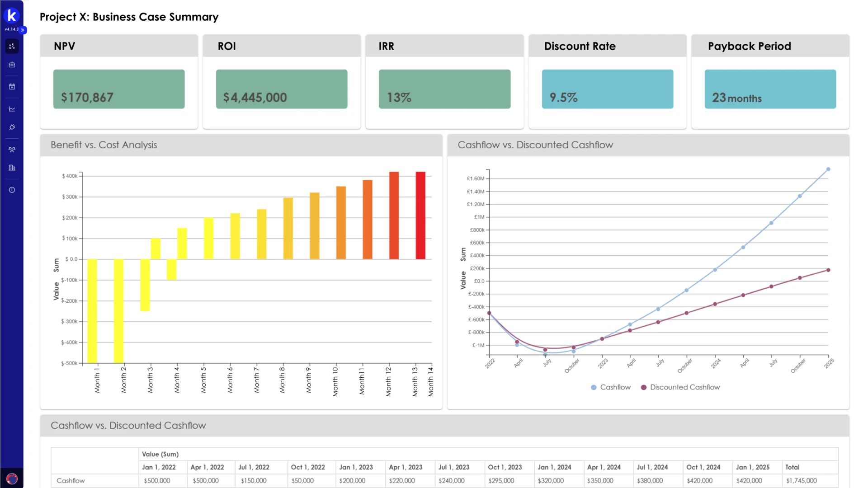This screenshot has height=488, width=868.
Task: Click the user avatar at the bottom of the sidebar
Action: click(x=12, y=479)
